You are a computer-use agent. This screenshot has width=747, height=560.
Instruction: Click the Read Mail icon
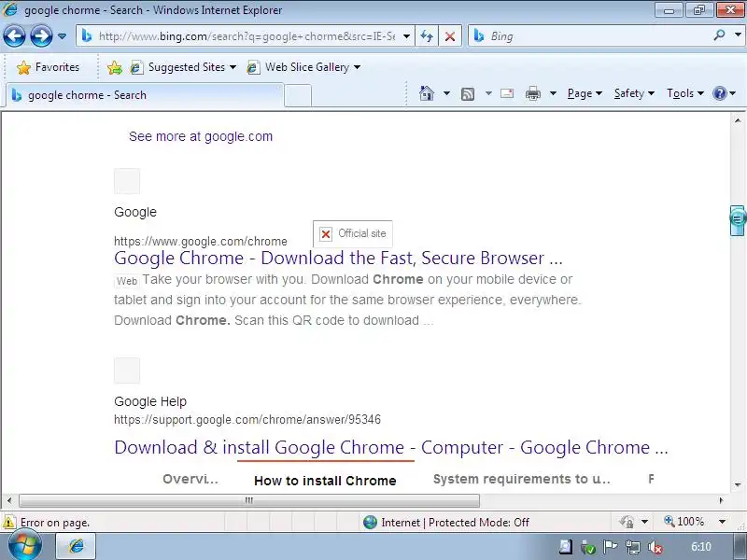coord(507,93)
